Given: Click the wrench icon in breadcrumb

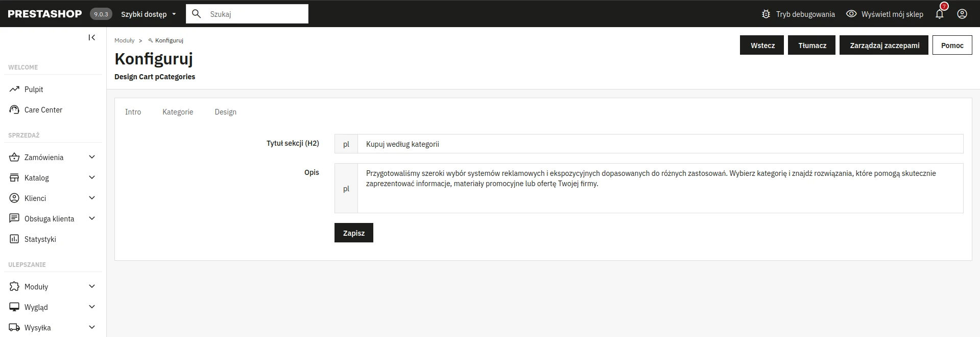Looking at the screenshot, I should click(x=151, y=40).
